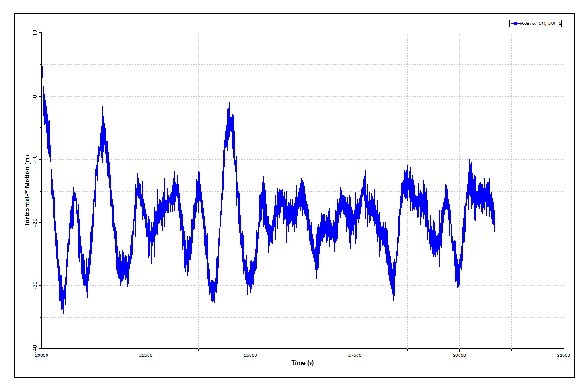Viewport: 588px width, 391px height.
Task: Click the 20000 tick label on time axis
Action: pyautogui.click(x=41, y=355)
